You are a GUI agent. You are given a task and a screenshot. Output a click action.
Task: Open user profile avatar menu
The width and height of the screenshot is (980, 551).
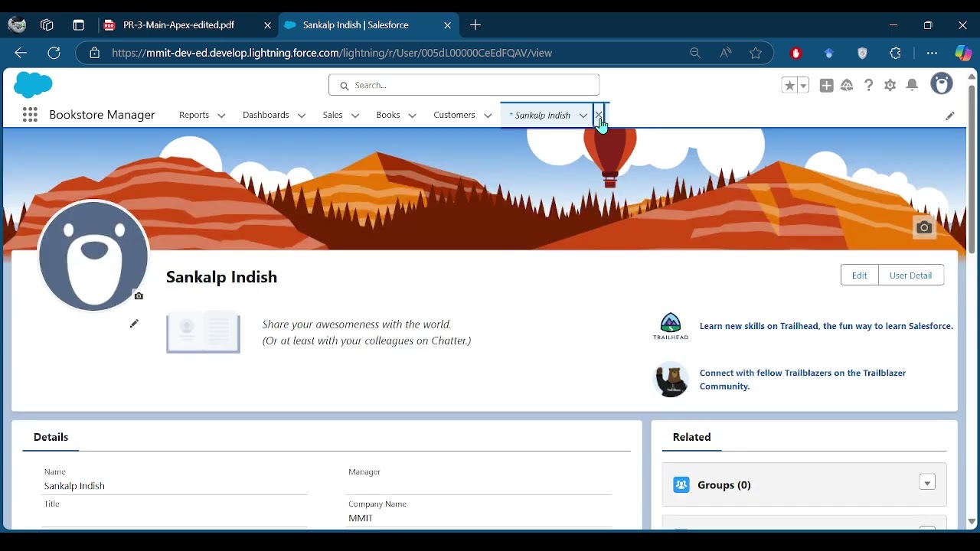tap(942, 84)
